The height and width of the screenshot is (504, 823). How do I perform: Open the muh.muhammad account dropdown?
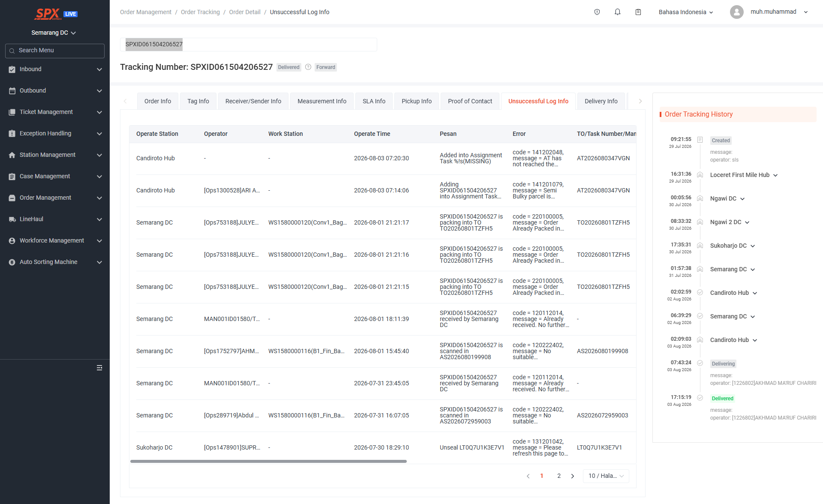(x=779, y=12)
